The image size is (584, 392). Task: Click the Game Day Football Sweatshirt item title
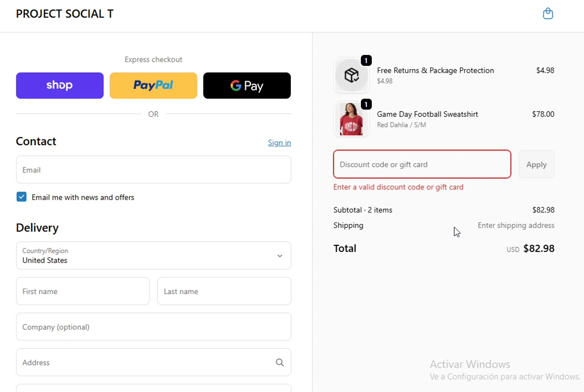click(427, 114)
